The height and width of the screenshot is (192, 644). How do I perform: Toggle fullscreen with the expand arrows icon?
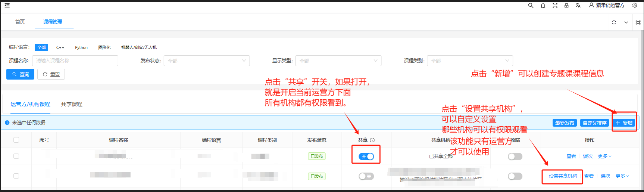coord(555,6)
